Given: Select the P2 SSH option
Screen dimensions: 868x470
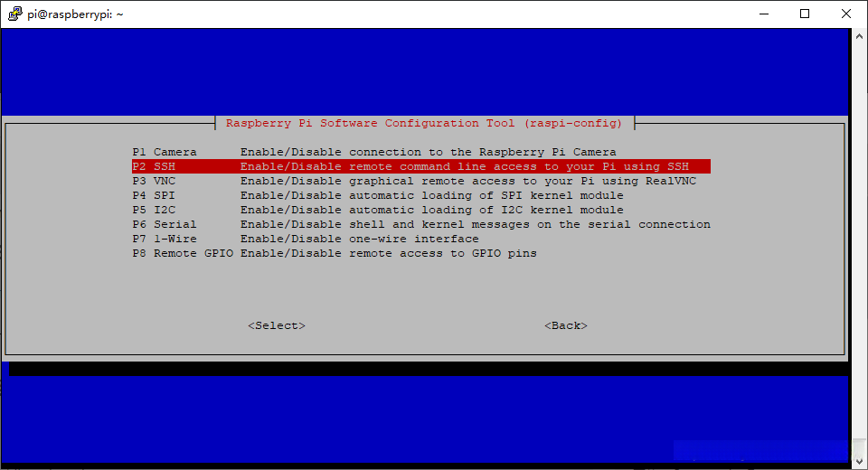Looking at the screenshot, I should pos(421,166).
